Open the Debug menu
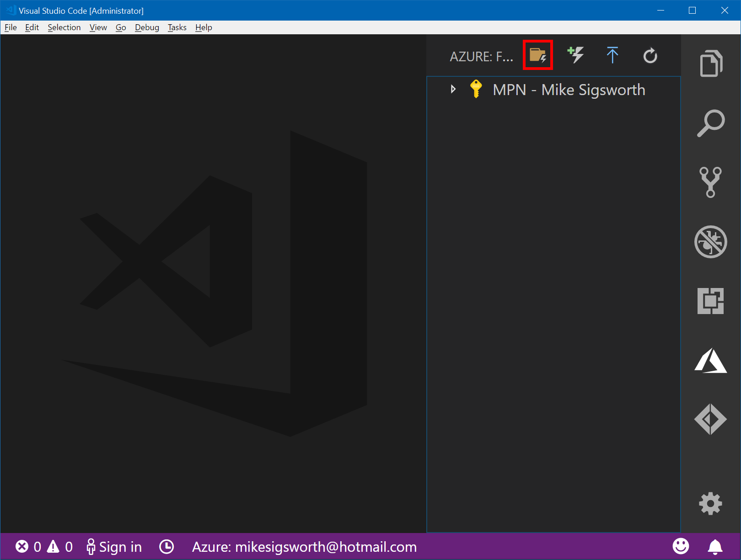Screen dimensions: 741x560 (x=147, y=27)
